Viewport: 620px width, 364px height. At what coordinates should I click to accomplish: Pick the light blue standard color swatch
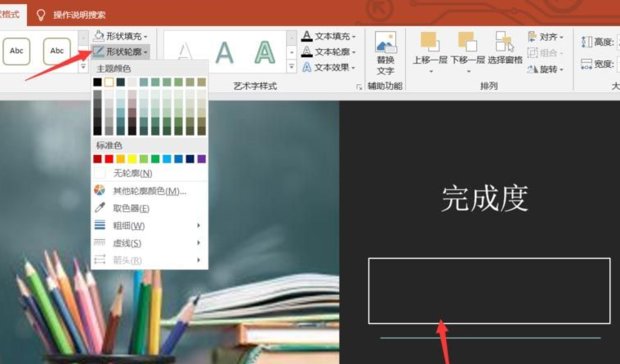pyautogui.click(x=167, y=159)
